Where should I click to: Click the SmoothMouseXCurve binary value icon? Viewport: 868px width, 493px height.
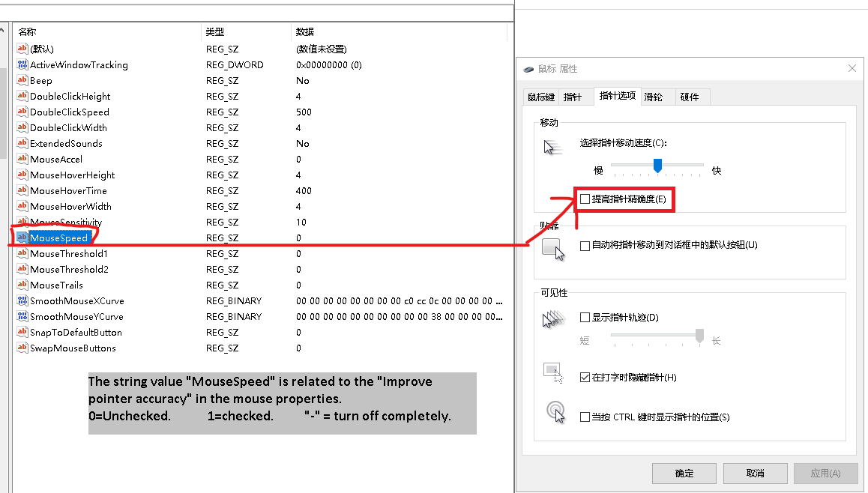tap(22, 301)
